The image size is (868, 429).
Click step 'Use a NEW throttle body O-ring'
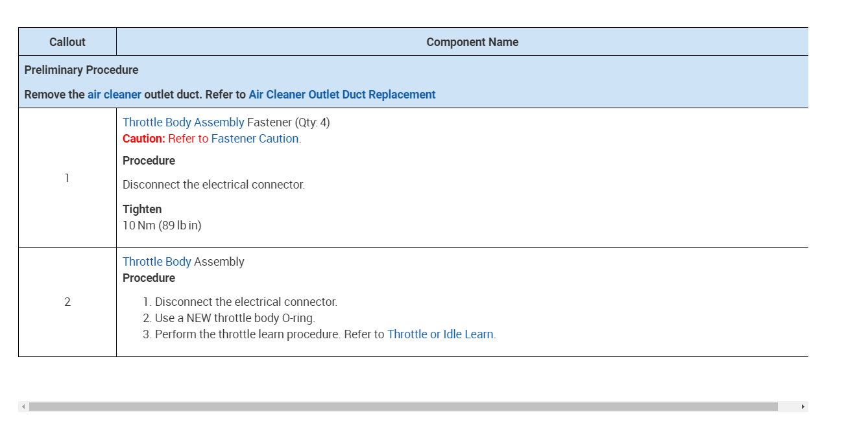point(234,318)
